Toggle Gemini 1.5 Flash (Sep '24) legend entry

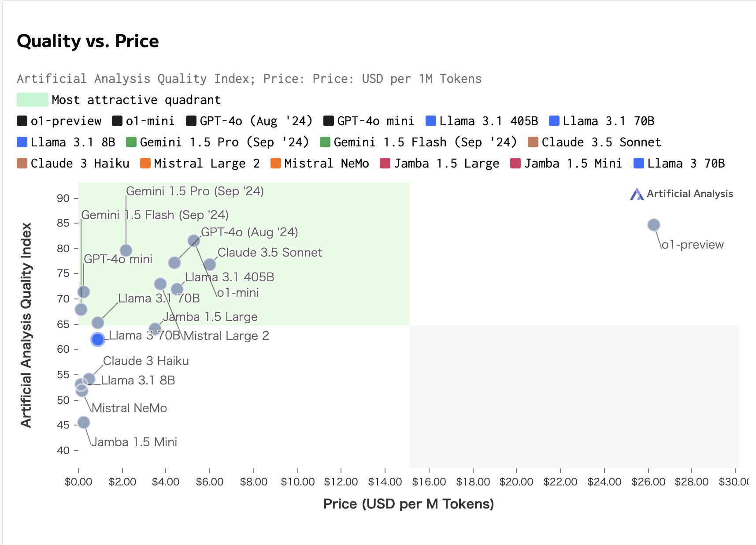425,142
